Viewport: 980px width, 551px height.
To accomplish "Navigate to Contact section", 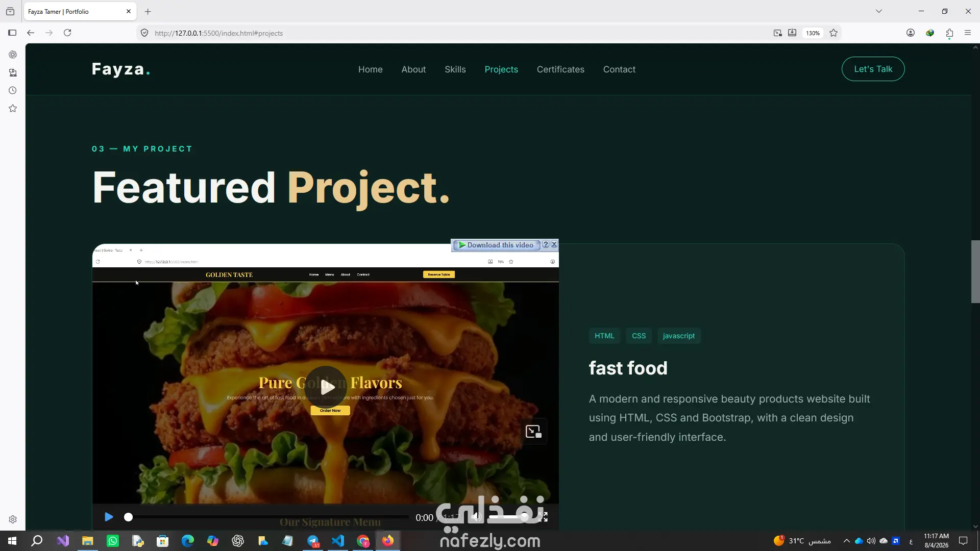I will click(x=619, y=69).
